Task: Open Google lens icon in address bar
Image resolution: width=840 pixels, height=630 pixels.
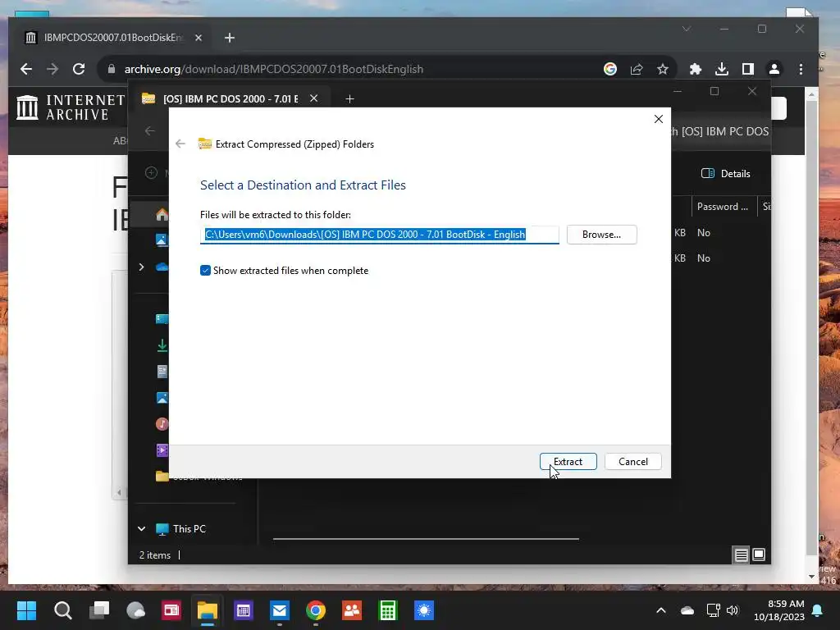Action: click(x=610, y=69)
